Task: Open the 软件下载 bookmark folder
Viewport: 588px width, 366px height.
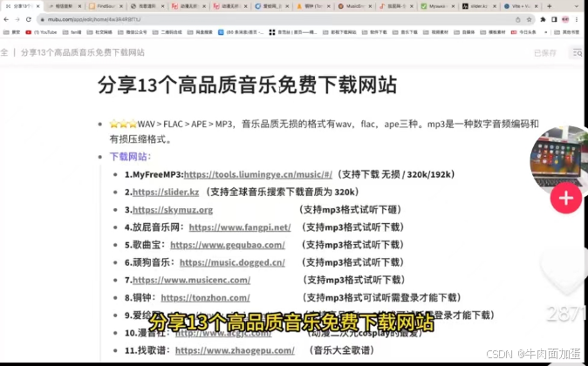Action: (374, 32)
